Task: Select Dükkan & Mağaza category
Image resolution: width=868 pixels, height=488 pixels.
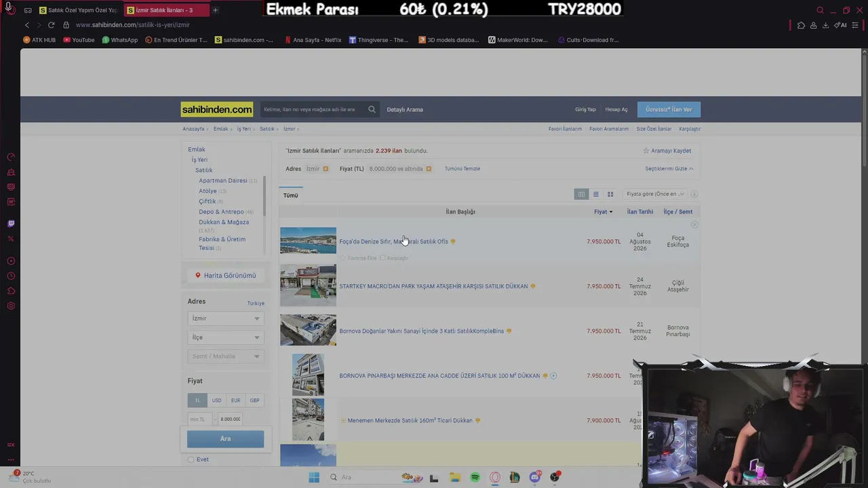Action: [224, 222]
